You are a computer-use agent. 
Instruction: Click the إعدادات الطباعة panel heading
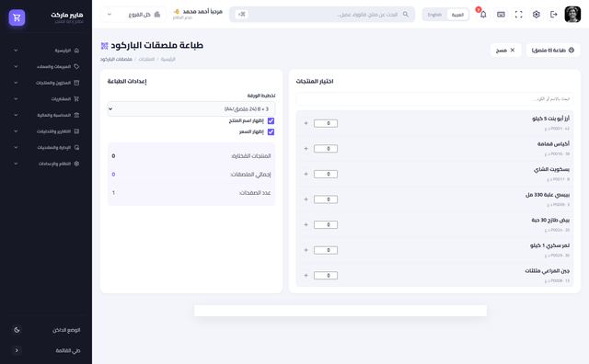point(127,81)
